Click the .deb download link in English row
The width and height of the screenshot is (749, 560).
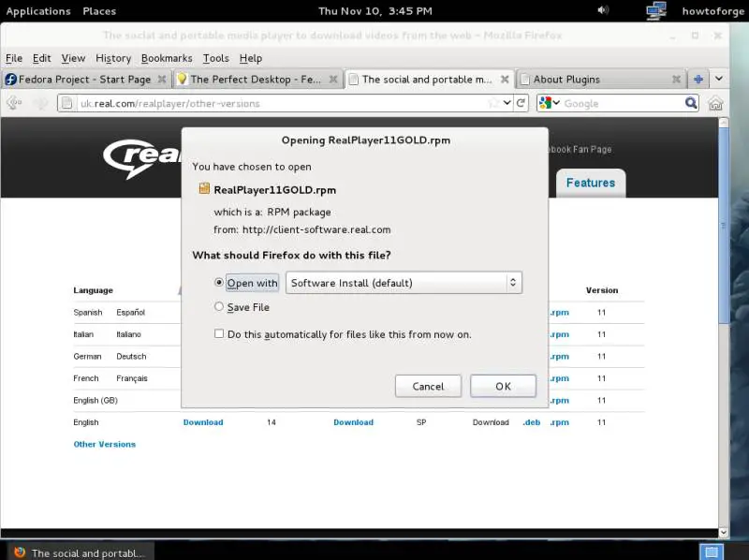pos(532,422)
